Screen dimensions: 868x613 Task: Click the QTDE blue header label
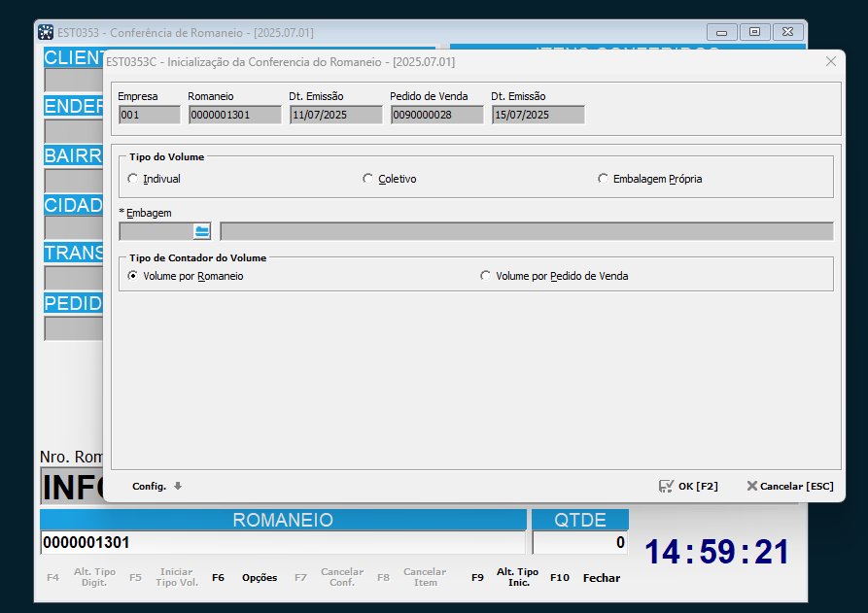coord(580,520)
